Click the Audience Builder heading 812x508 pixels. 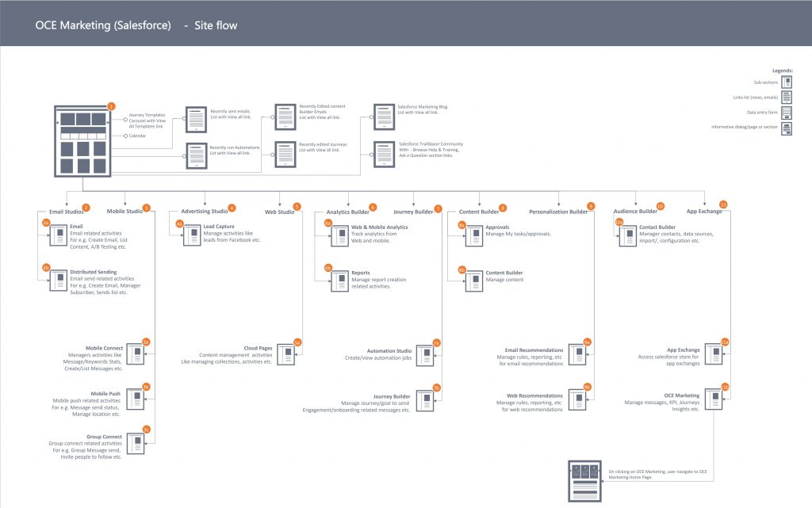[x=635, y=211]
